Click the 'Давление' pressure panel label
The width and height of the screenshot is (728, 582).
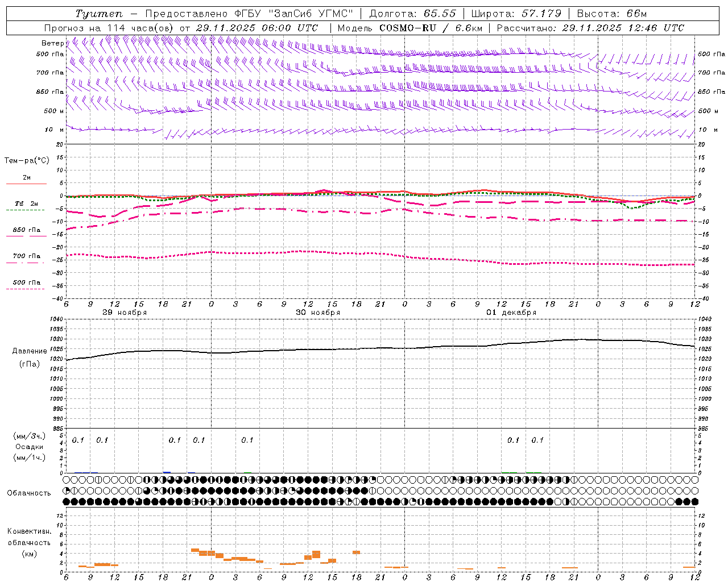tap(30, 351)
